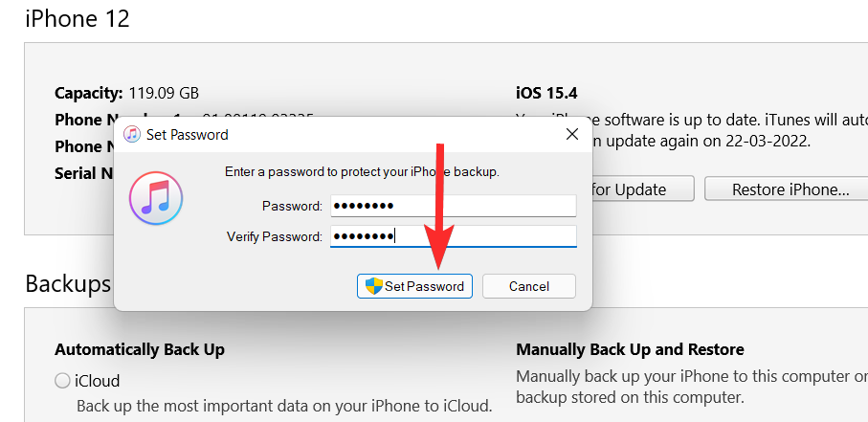Focus the Verify Password input field
This screenshot has width=868, height=422.
pyautogui.click(x=453, y=236)
